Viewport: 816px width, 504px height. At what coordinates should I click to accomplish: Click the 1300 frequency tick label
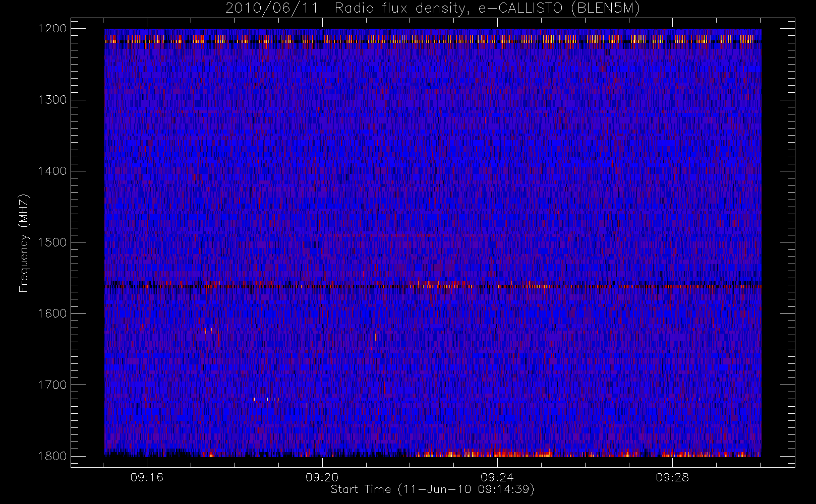click(x=52, y=100)
